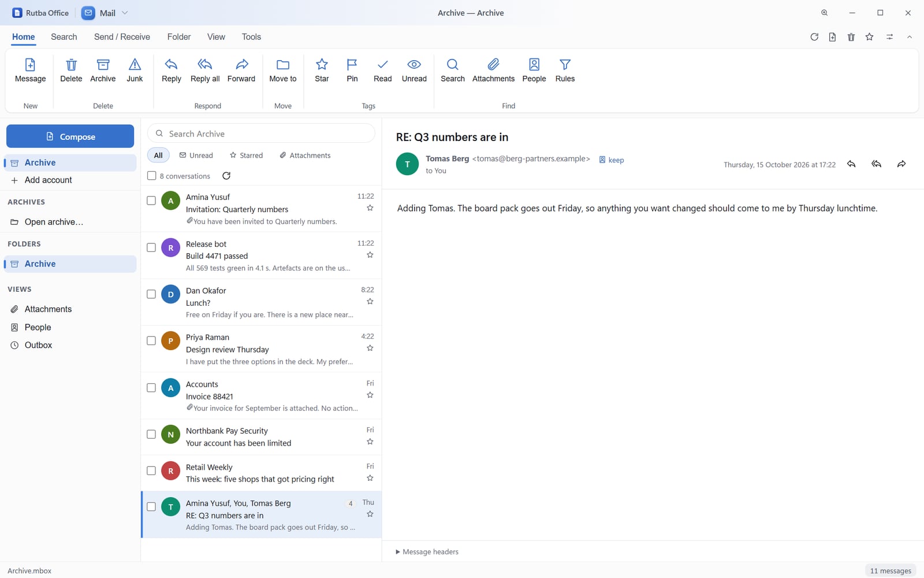Filter list by Unread

click(196, 155)
